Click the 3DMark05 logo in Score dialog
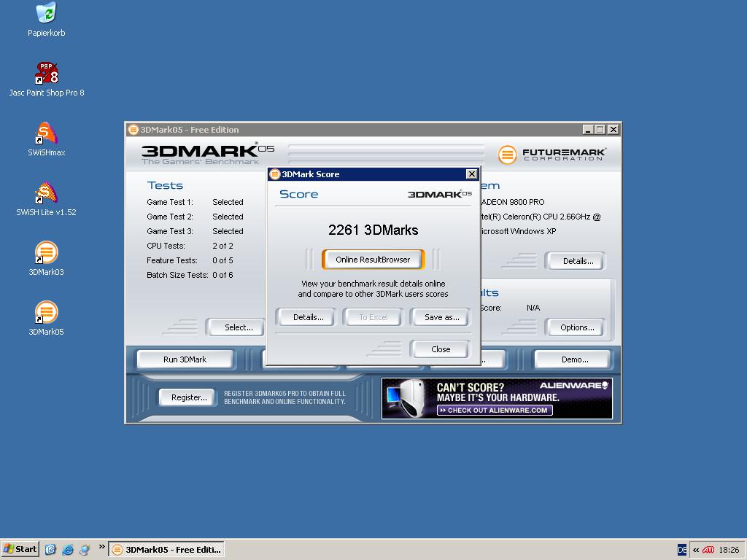747x560 pixels. (x=440, y=194)
